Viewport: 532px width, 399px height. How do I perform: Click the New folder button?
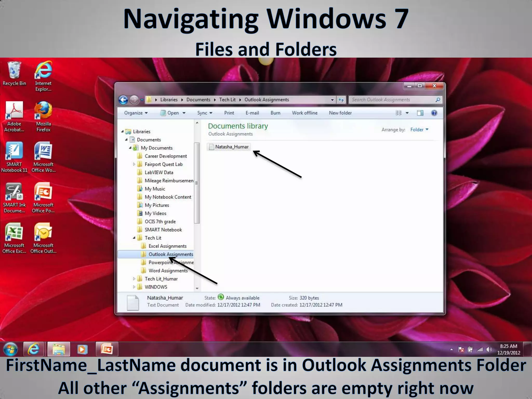click(340, 113)
